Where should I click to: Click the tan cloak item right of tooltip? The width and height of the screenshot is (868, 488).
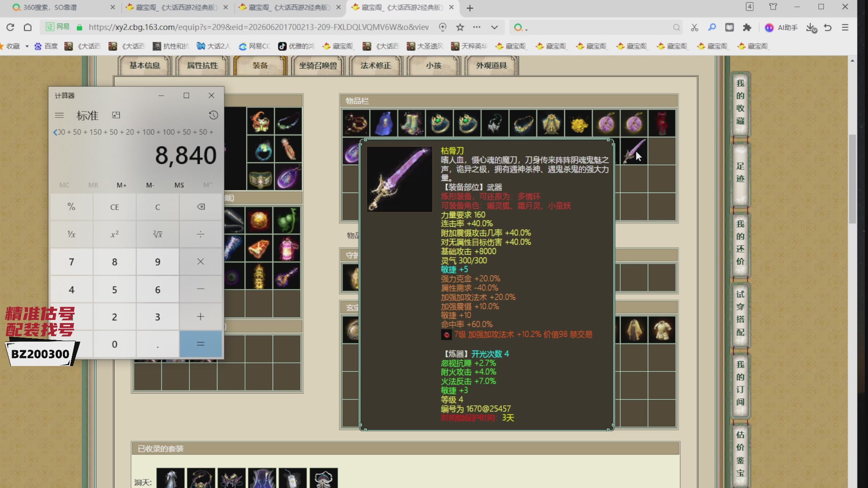pos(634,329)
